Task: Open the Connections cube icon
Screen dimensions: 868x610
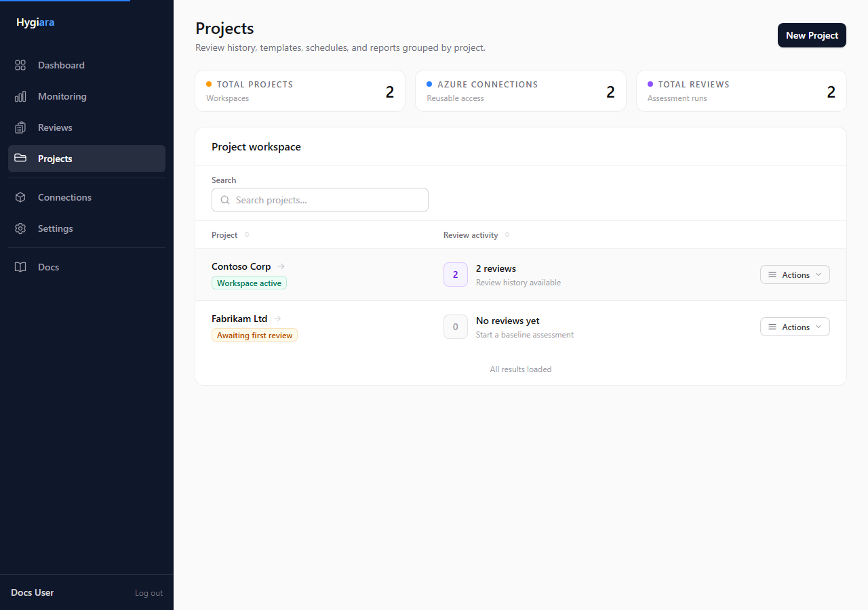Action: 20,197
